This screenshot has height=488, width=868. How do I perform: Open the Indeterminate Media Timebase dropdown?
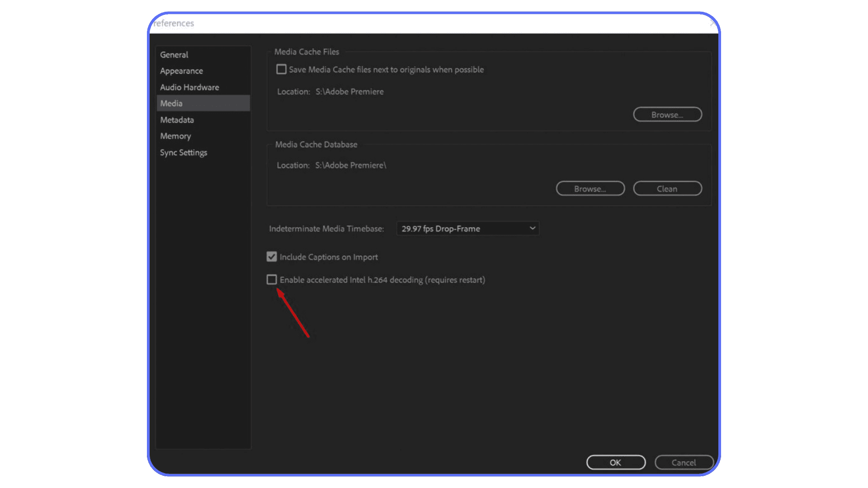(x=532, y=229)
